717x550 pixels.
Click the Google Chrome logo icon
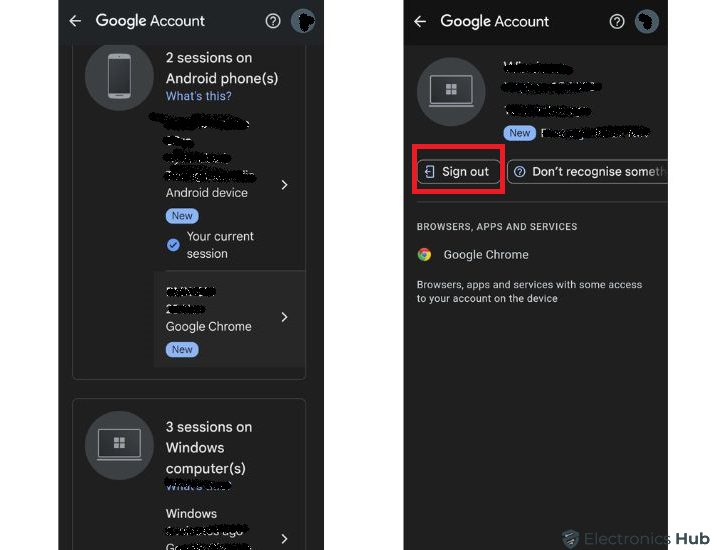pos(425,255)
